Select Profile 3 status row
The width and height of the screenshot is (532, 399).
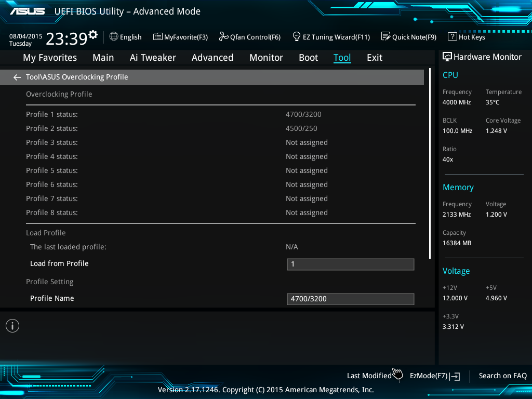pos(220,142)
